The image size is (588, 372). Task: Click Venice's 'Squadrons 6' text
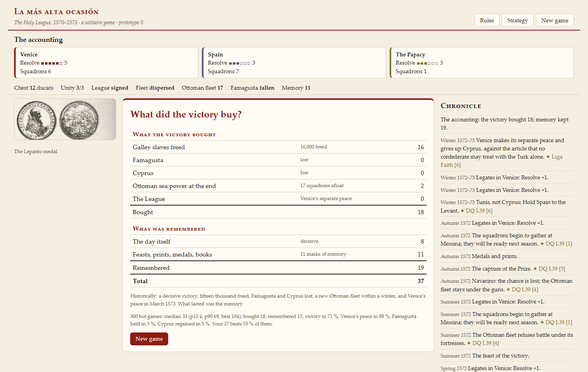pos(36,71)
